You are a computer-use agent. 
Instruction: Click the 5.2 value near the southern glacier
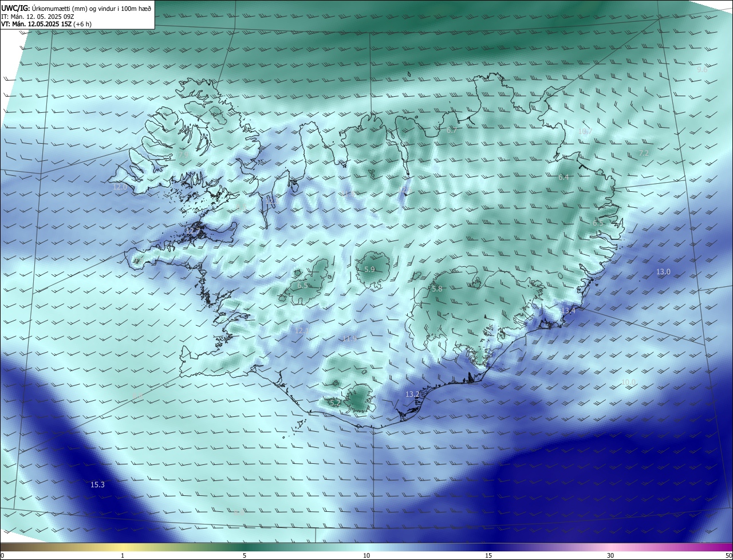[x=336, y=403]
